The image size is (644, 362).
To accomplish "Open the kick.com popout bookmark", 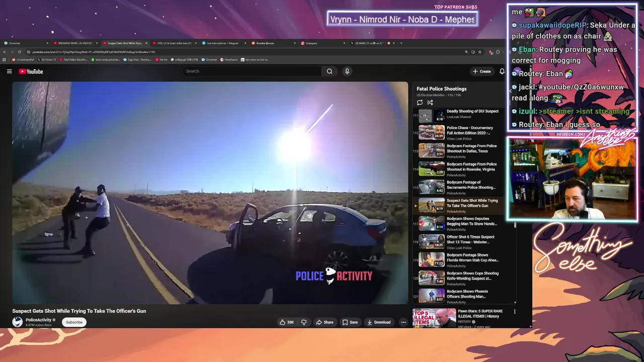I will [106, 60].
